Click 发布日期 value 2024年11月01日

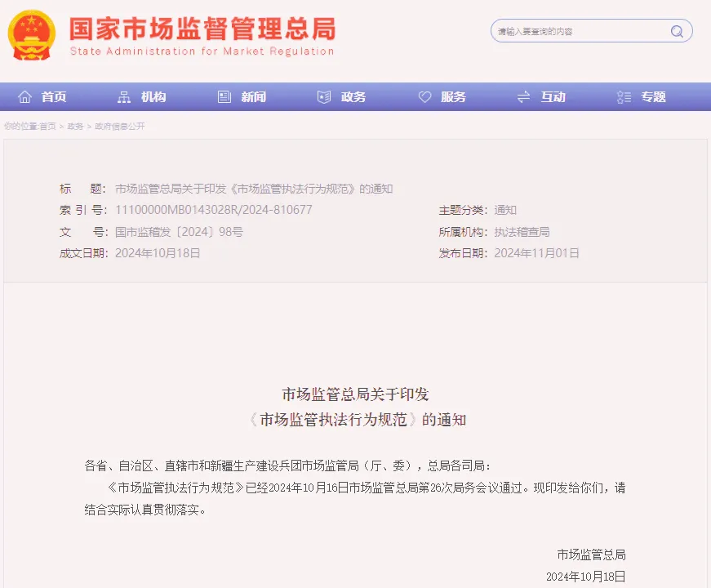pos(537,253)
